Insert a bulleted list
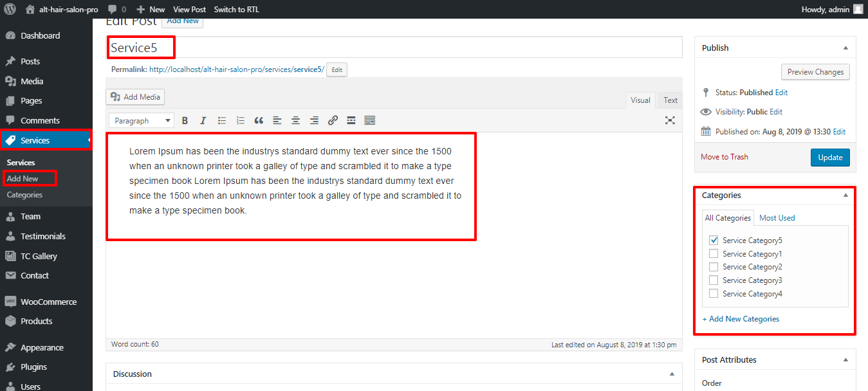Viewport: 868px width, 391px height. tap(222, 120)
